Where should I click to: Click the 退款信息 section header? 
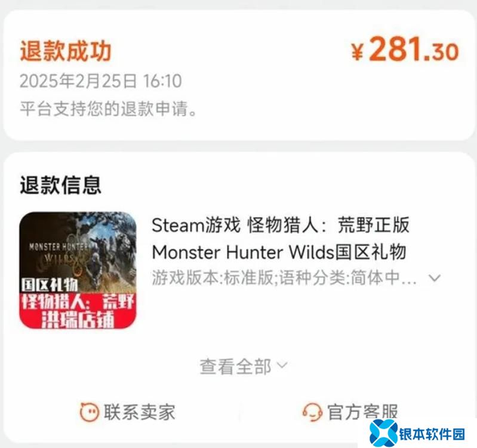pyautogui.click(x=60, y=185)
